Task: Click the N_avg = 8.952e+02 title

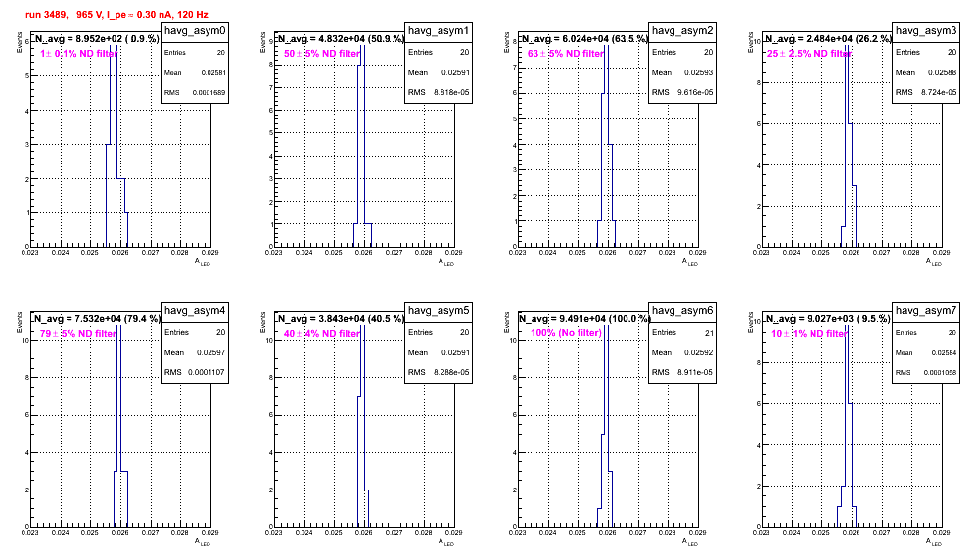Action: point(97,38)
